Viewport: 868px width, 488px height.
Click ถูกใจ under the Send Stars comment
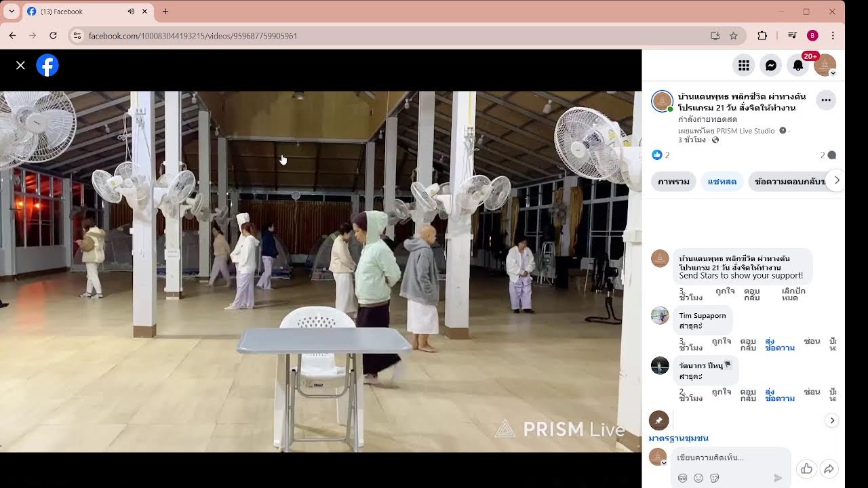725,291
